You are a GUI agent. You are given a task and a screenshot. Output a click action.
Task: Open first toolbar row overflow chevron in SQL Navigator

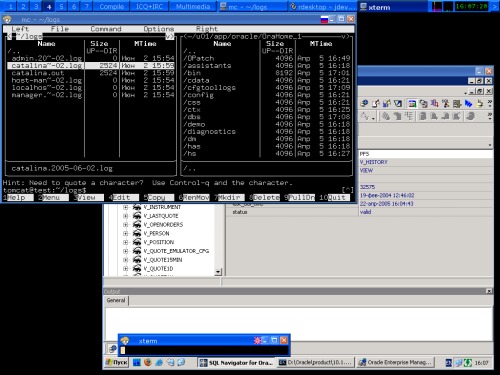(x=490, y=103)
